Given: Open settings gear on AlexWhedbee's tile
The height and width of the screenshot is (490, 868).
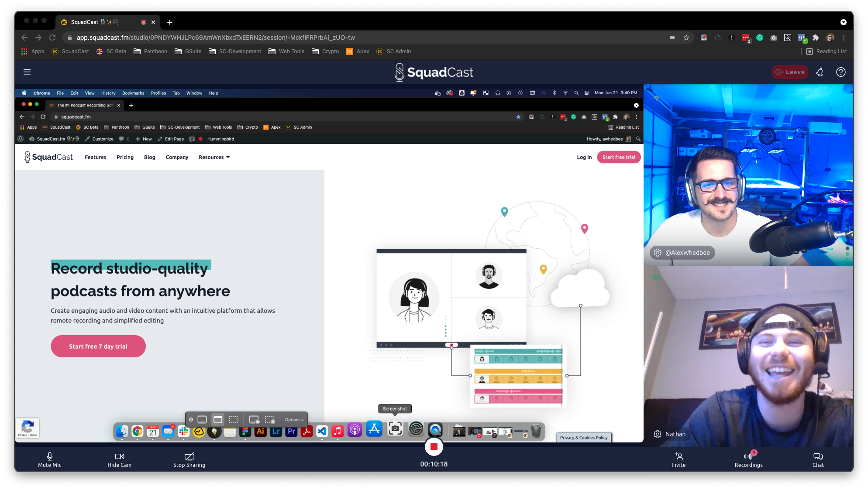Looking at the screenshot, I should tap(657, 252).
